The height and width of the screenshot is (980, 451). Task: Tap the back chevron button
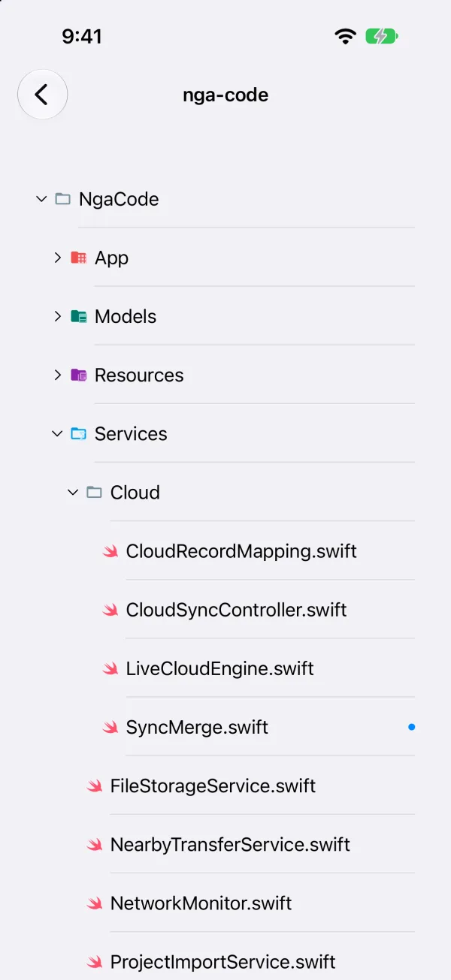[x=42, y=95]
